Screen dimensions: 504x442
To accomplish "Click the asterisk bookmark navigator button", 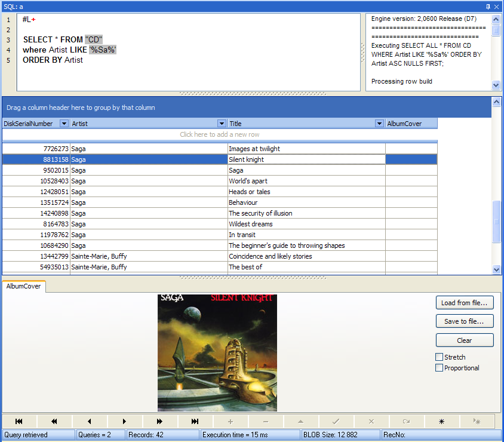I will [441, 421].
